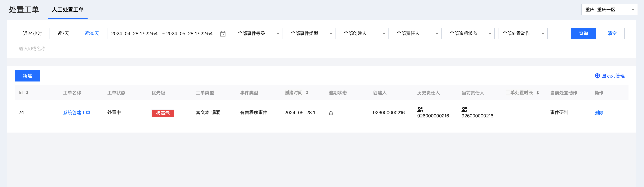The width and height of the screenshot is (644, 187).
Task: Click the truncated 2024-05-28 creation time cell
Action: [x=302, y=113]
